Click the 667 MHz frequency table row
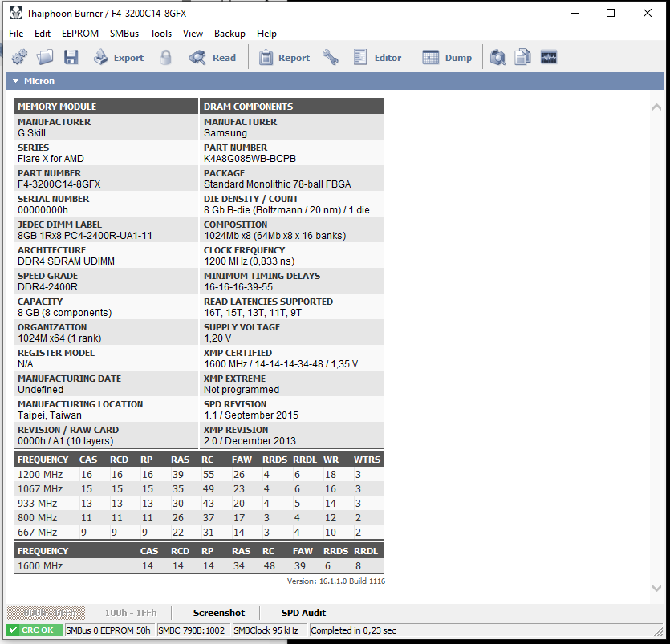 point(199,532)
